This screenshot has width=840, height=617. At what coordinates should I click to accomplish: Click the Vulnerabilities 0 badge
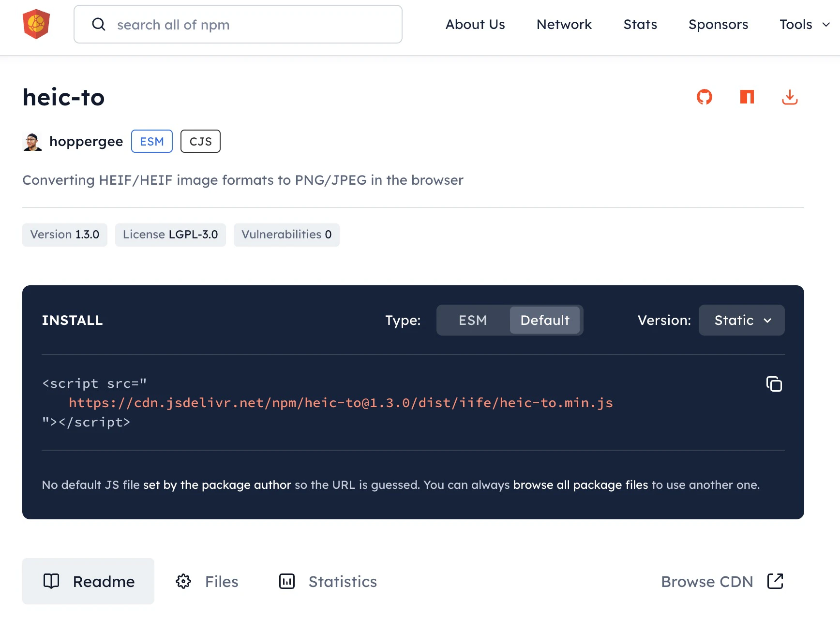pyautogui.click(x=286, y=235)
